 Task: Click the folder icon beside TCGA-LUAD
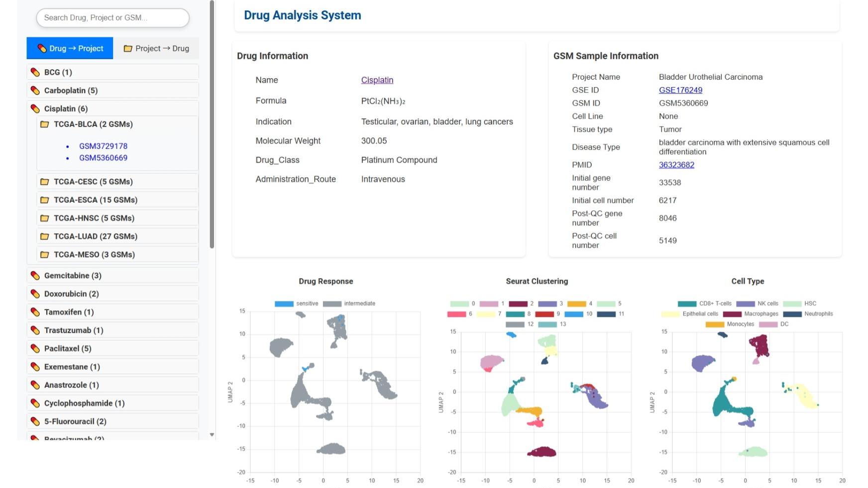(44, 236)
